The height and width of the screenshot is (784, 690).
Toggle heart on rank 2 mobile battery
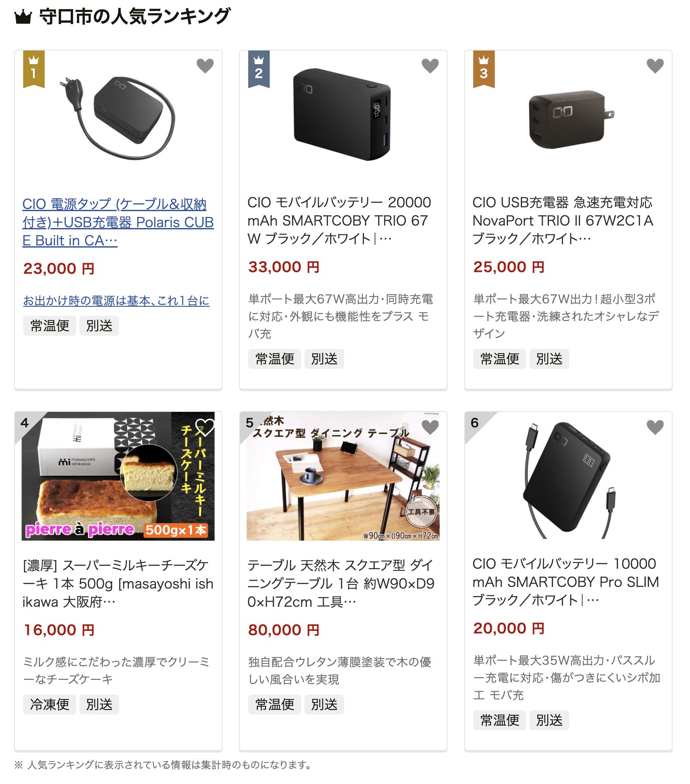tap(430, 65)
